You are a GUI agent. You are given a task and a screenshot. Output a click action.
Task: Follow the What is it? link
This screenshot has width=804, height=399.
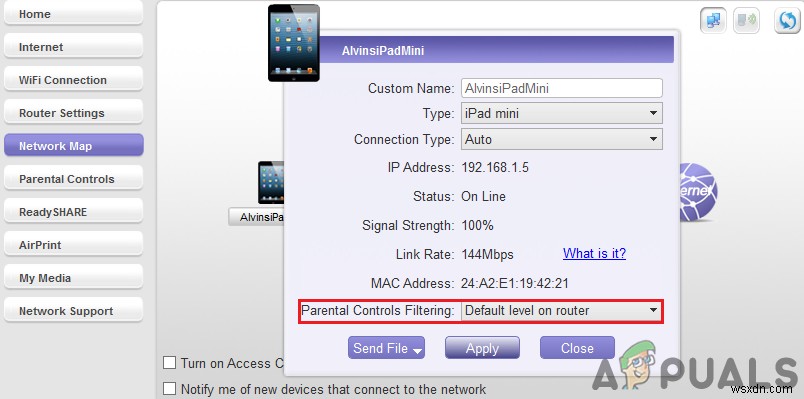pyautogui.click(x=594, y=253)
